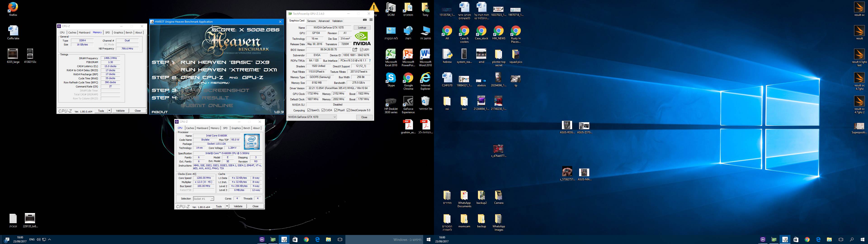Screen dimensions: 868x244
Task: Open result 4.5ghz last Sublime file
Action: coord(859,58)
